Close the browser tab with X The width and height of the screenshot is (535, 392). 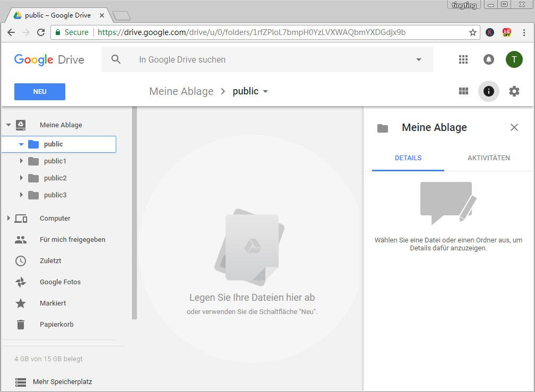tap(102, 15)
